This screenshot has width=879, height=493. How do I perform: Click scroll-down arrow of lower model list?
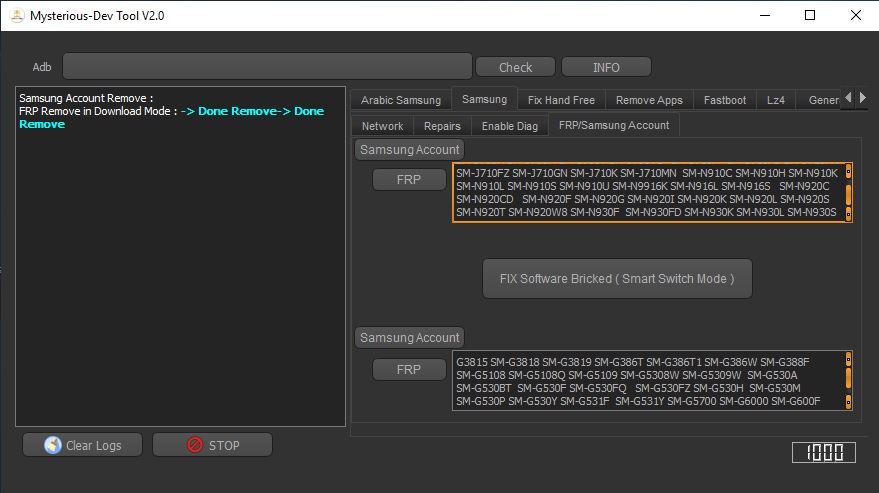(848, 402)
